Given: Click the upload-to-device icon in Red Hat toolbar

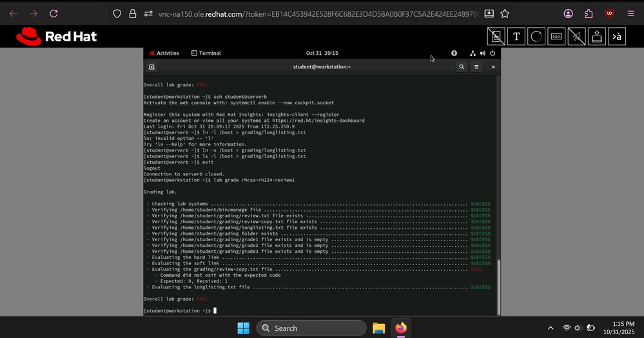Looking at the screenshot, I should click(597, 37).
